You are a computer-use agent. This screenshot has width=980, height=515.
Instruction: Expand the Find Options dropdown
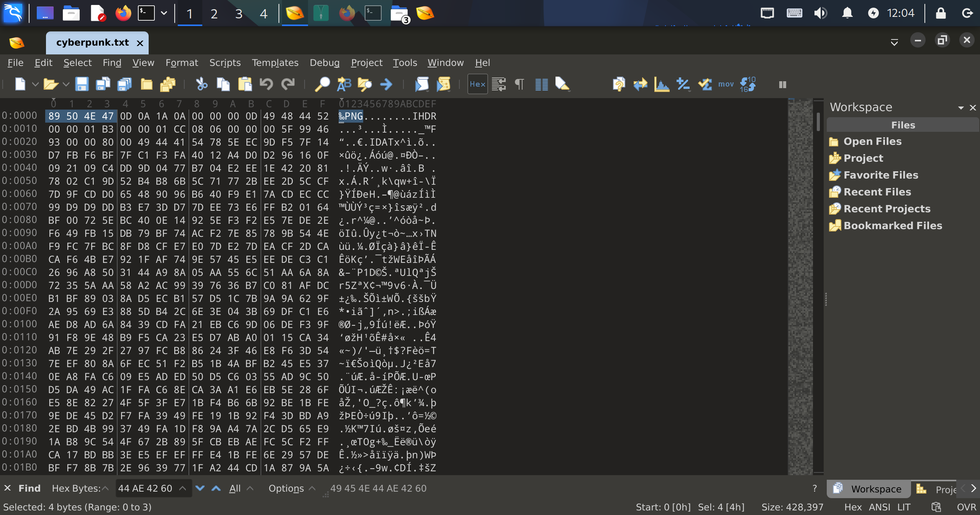291,488
